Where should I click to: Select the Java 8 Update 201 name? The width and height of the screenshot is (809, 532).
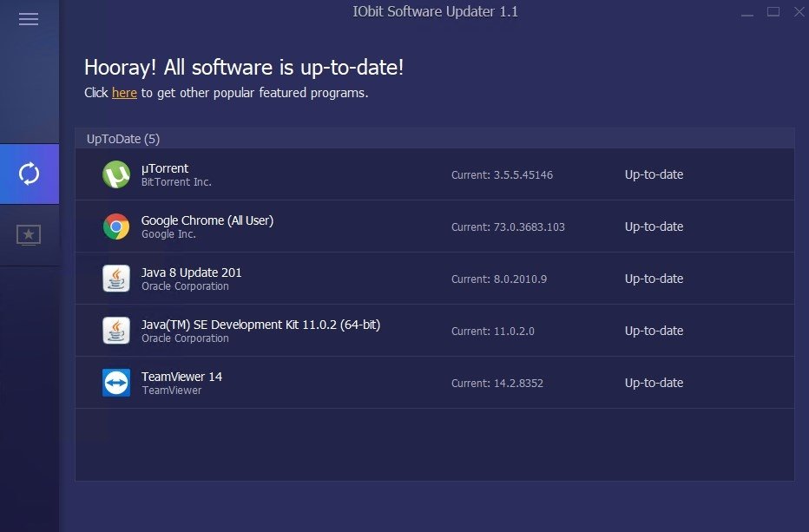(x=192, y=273)
